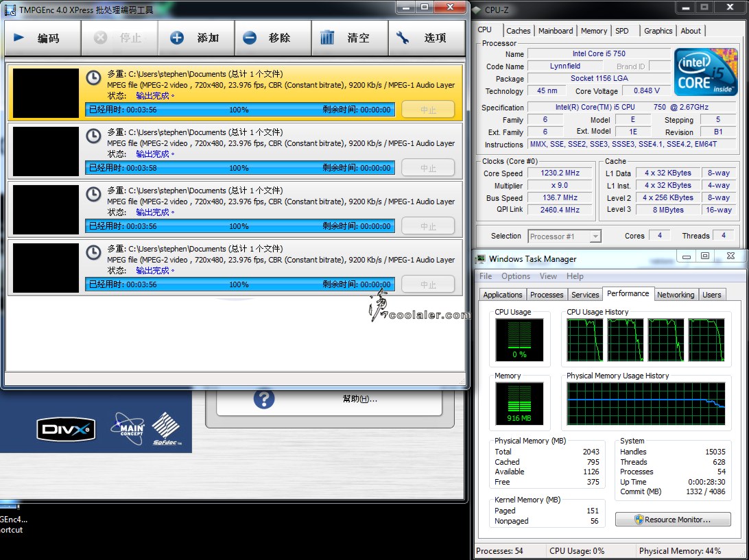This screenshot has width=749, height=560.
Task: Open the Help menu in Task Manager
Action: [x=575, y=276]
